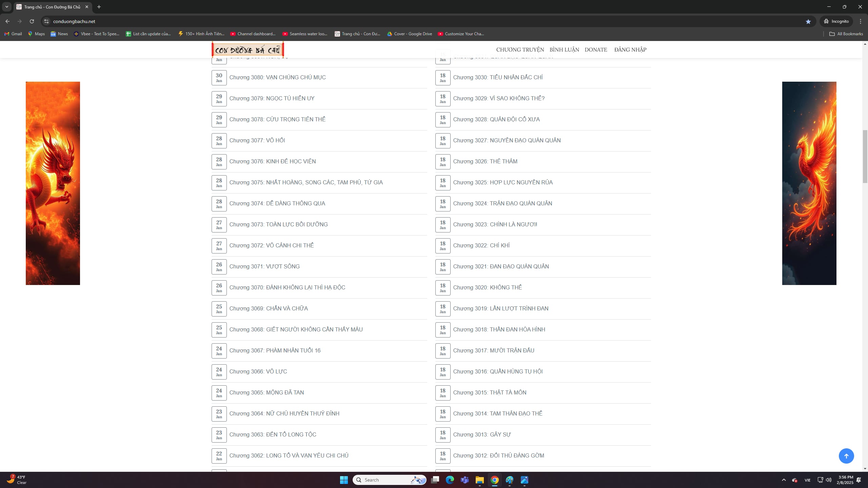Viewport: 868px width, 488px height.
Task: Open Chương 3023: CHÍNH LÀ NGƯƠI!
Action: (x=495, y=225)
